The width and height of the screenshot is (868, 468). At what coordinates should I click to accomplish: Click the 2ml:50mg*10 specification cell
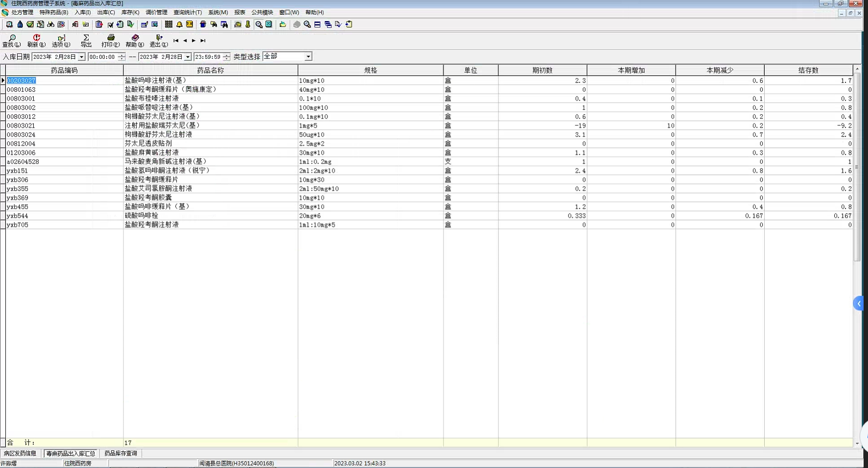[x=371, y=189]
